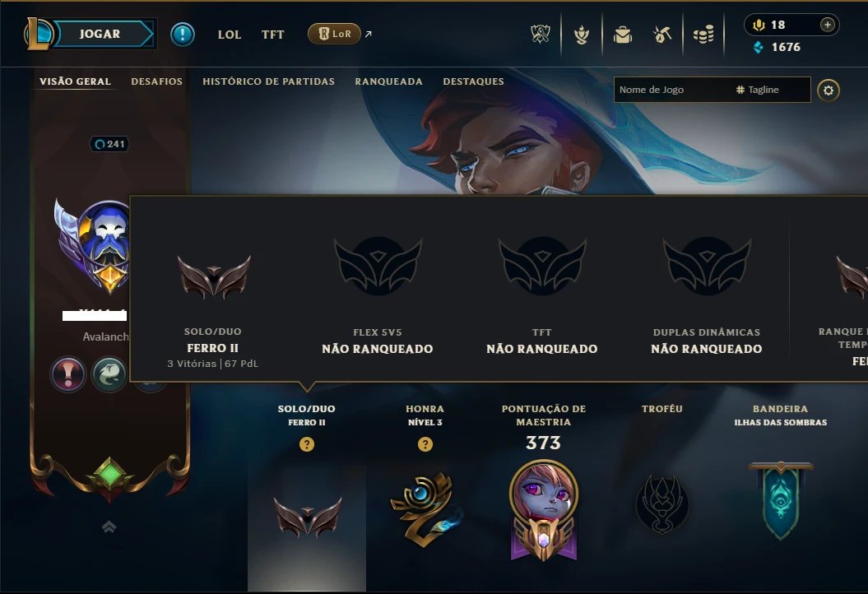Open the Histórico de Partidas tab
The image size is (868, 594).
(268, 81)
